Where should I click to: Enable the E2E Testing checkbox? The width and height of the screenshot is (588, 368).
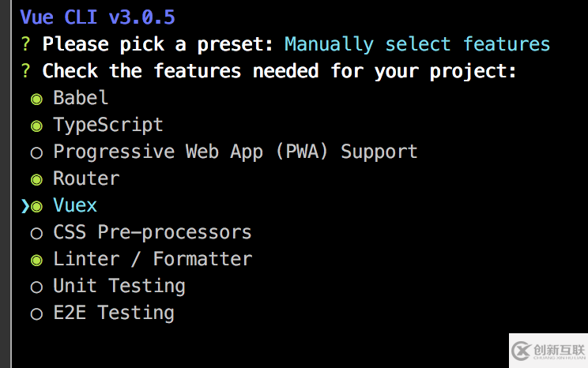tap(36, 314)
